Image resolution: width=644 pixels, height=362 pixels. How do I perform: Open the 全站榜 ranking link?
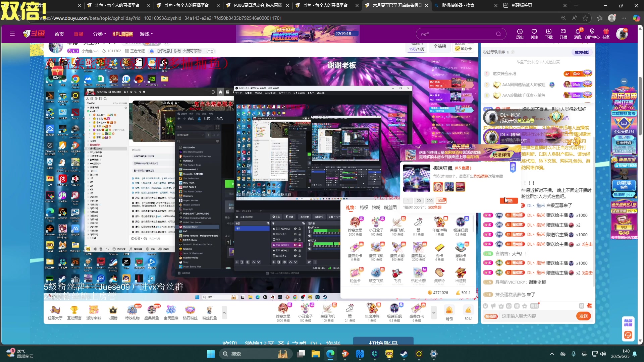click(440, 46)
